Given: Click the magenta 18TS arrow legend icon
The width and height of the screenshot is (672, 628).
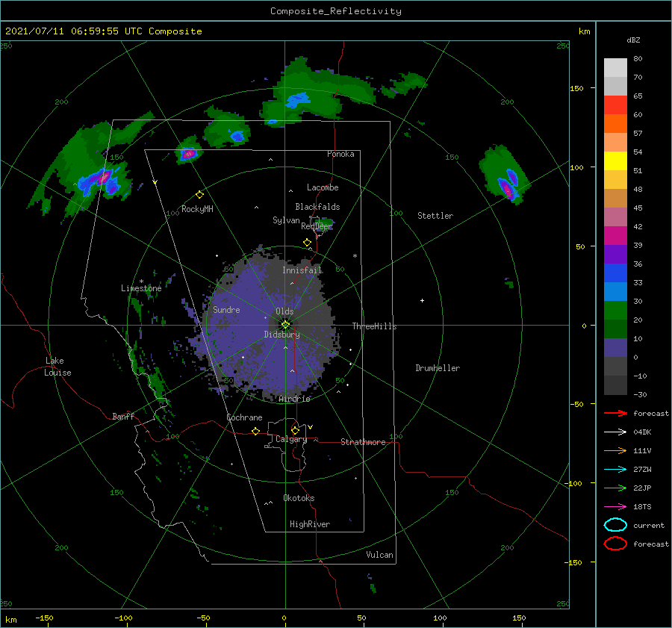Looking at the screenshot, I should pos(615,507).
